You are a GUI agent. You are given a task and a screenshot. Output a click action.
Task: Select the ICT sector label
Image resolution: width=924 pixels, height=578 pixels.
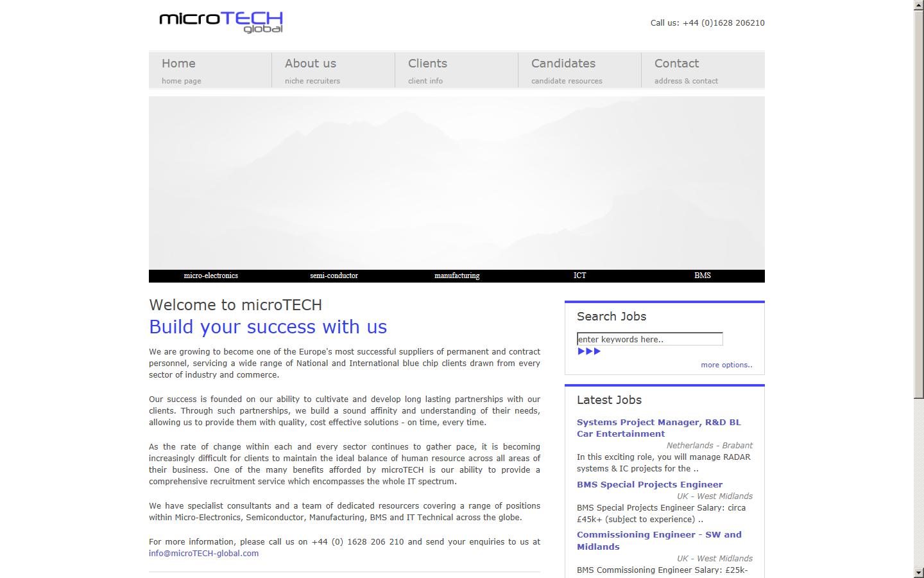point(580,276)
